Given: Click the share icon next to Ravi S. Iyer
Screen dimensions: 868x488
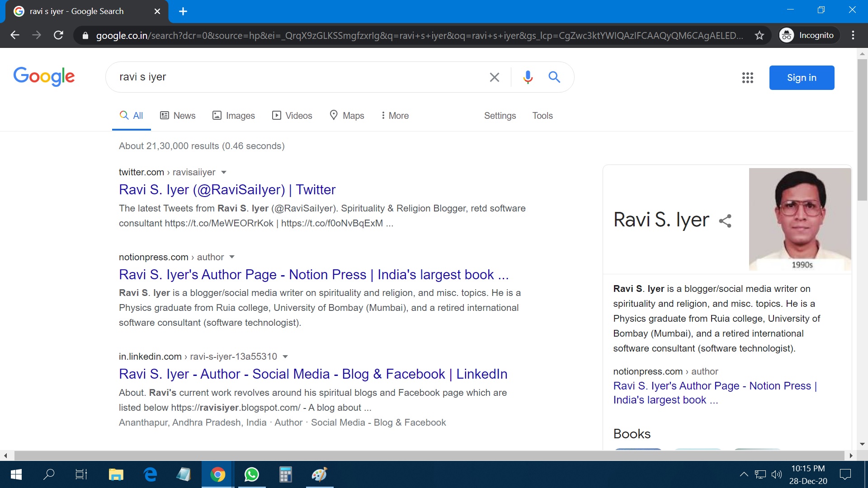Looking at the screenshot, I should pyautogui.click(x=725, y=220).
